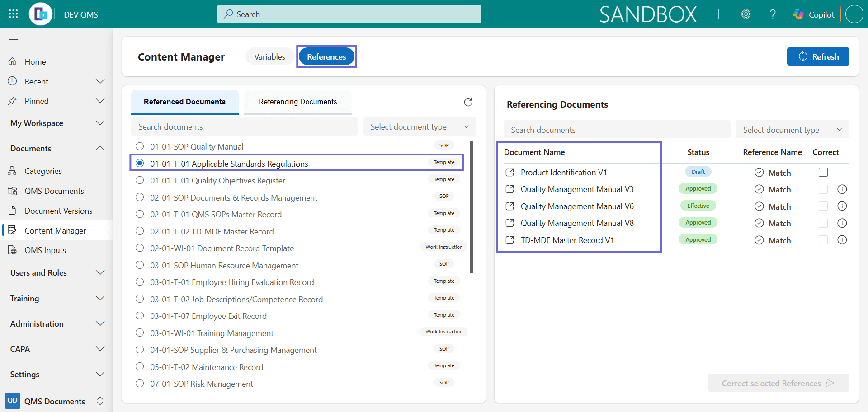The image size is (868, 412).
Task: Click Document Name column header
Action: click(x=534, y=152)
